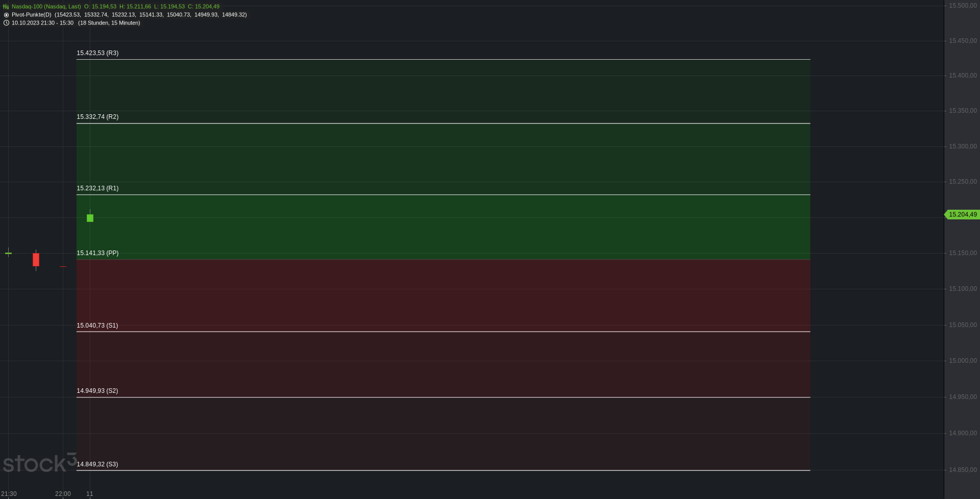The width and height of the screenshot is (980, 499).
Task: Click the candlestick icon beside Nasdaq-100
Action: 6,7
